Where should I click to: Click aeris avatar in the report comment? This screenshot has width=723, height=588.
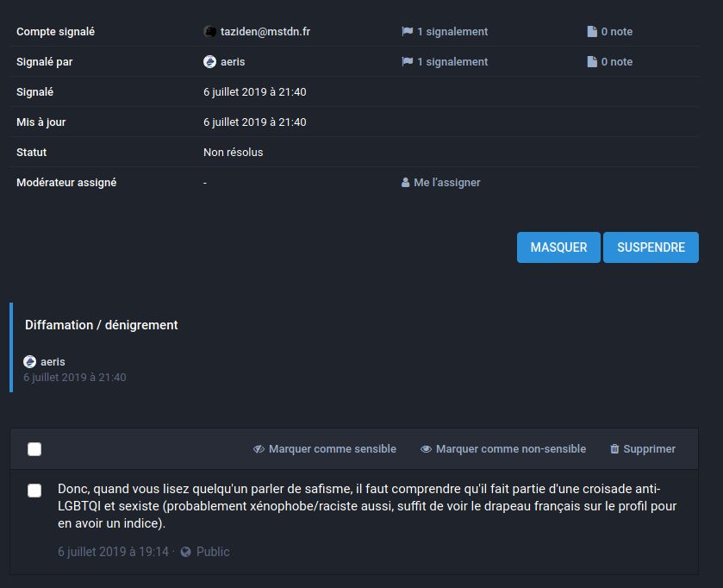(x=29, y=362)
